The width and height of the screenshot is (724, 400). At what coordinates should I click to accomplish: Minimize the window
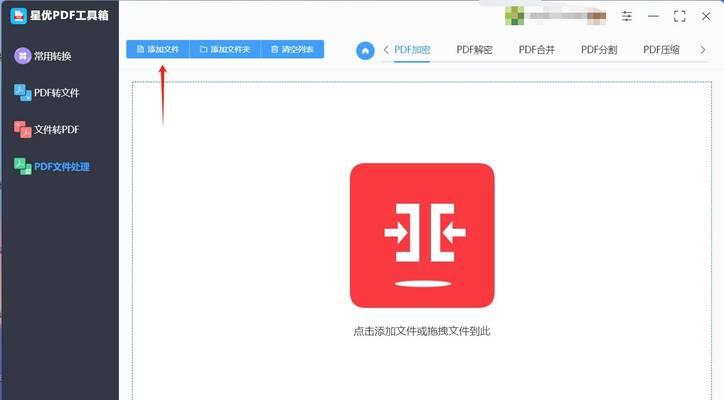click(x=653, y=16)
